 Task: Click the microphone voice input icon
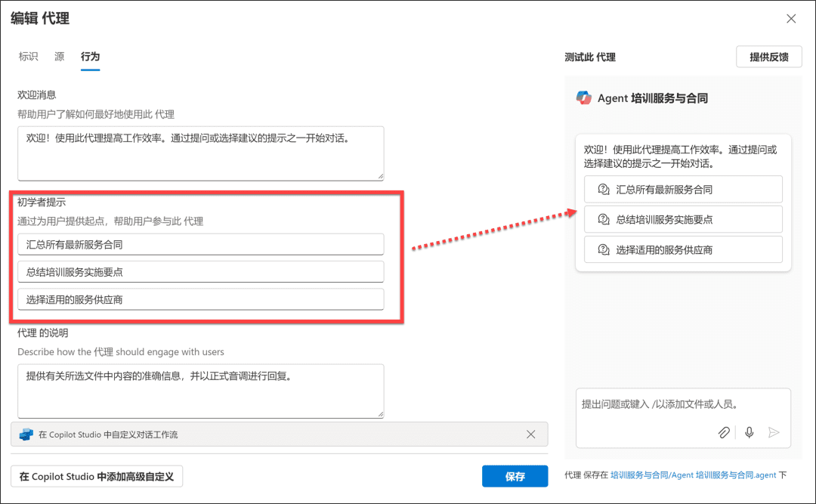tap(750, 432)
